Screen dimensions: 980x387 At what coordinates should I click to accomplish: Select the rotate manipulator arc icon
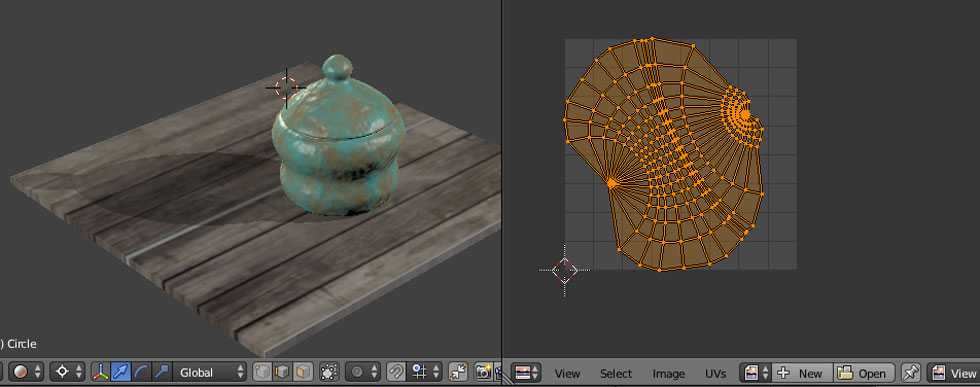pos(141,373)
